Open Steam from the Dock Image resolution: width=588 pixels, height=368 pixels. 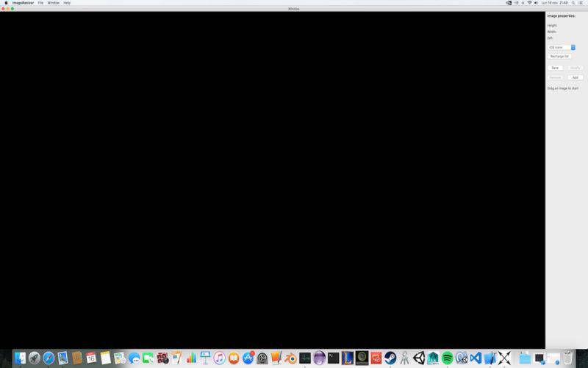(390, 358)
